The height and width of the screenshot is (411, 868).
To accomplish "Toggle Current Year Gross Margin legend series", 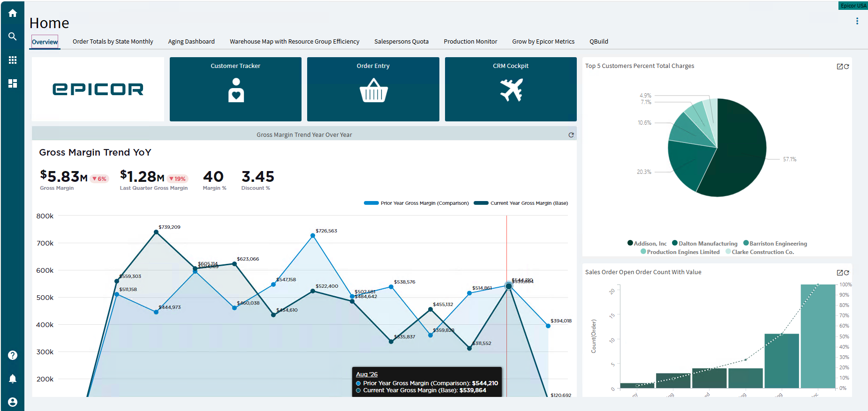I will [x=521, y=203].
